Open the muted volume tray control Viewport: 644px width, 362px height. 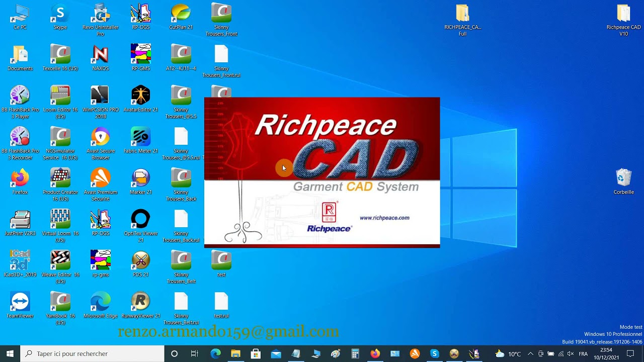click(571, 353)
